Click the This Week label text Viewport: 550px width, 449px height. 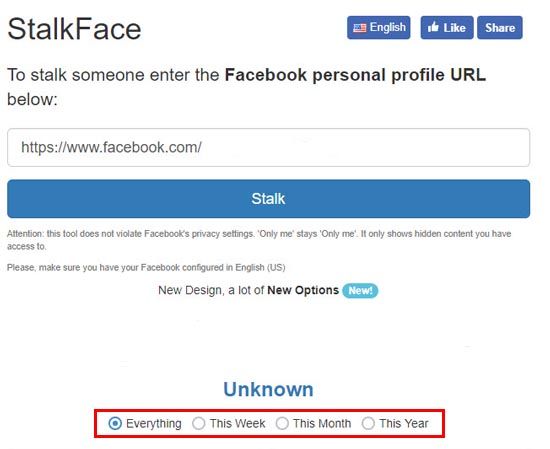[x=237, y=423]
